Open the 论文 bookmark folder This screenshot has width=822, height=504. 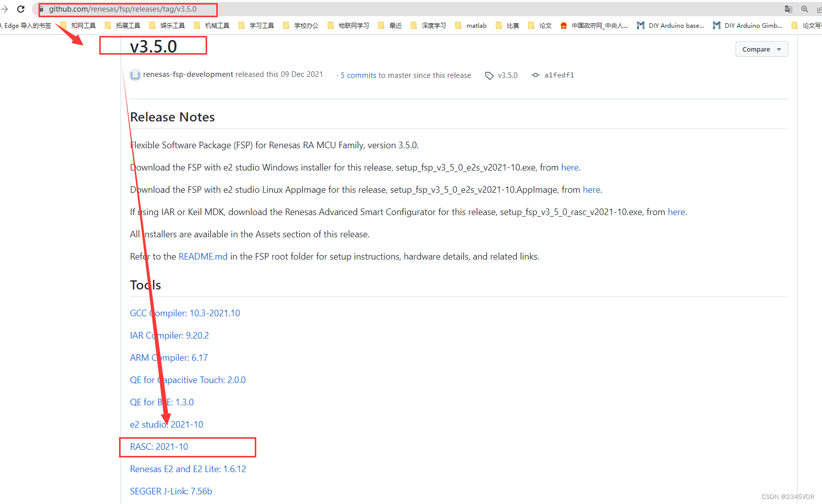[x=540, y=26]
